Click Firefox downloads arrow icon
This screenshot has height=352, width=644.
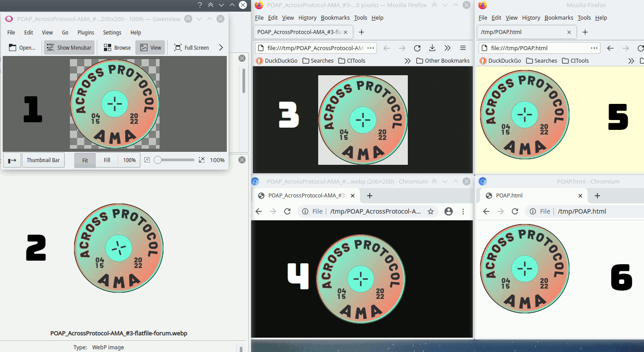tap(432, 48)
